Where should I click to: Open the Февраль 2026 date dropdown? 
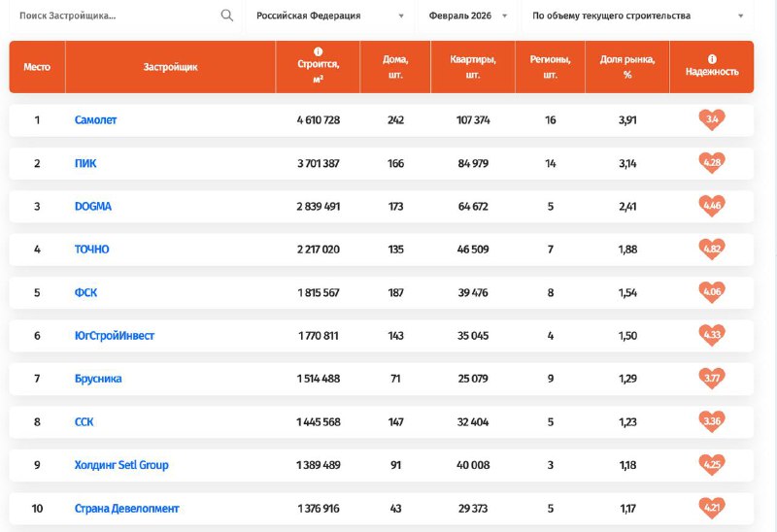click(x=465, y=17)
